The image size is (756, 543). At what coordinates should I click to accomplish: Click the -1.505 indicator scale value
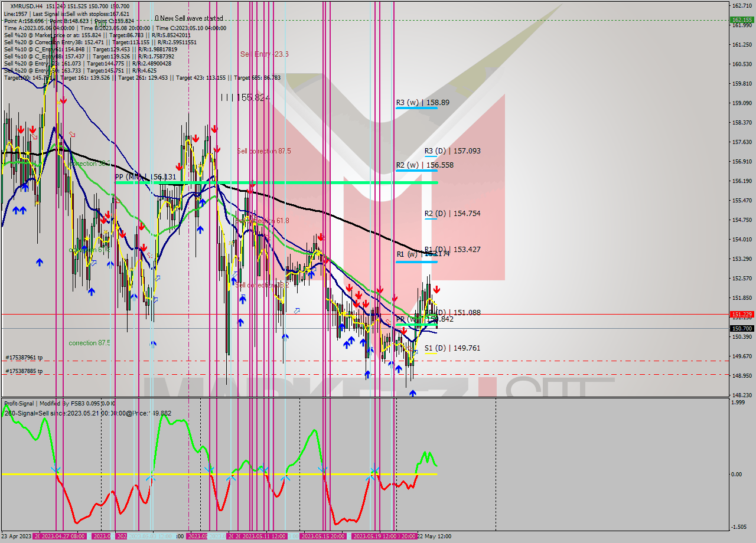[x=738, y=526]
